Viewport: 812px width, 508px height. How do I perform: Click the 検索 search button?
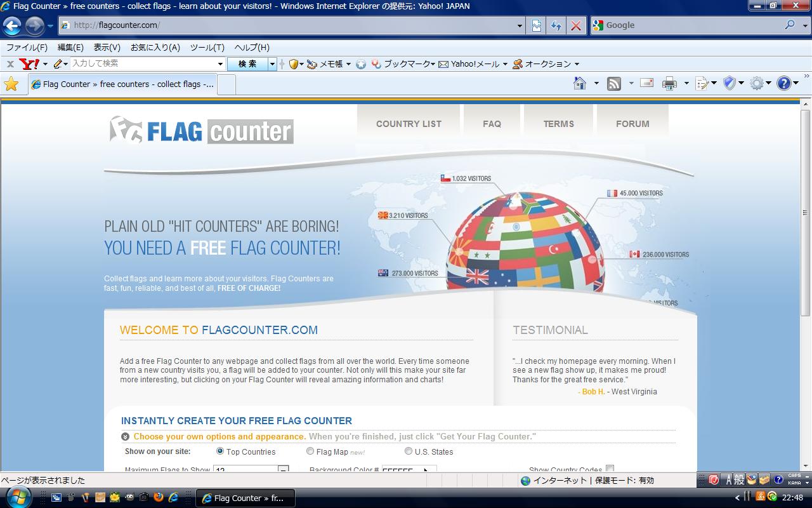tap(247, 63)
